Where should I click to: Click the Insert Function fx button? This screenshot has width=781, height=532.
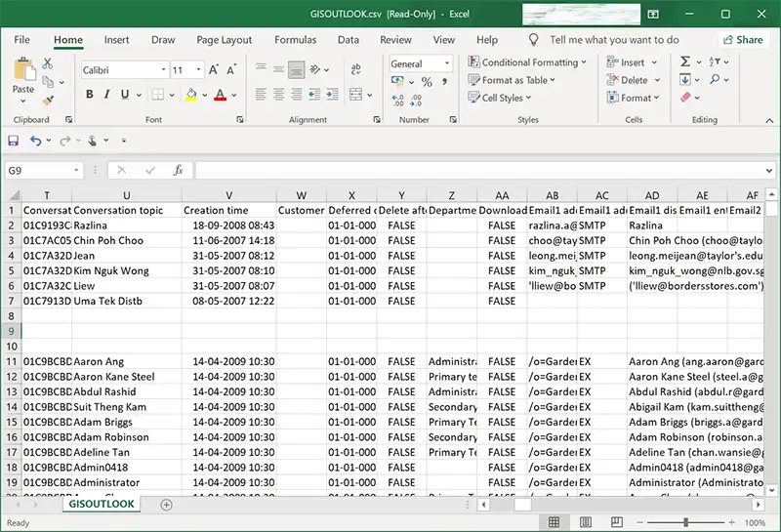[x=178, y=171]
